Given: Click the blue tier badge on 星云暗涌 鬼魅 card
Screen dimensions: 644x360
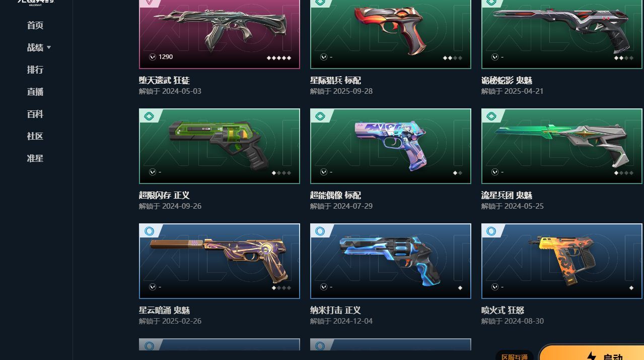Looking at the screenshot, I should pyautogui.click(x=149, y=231).
